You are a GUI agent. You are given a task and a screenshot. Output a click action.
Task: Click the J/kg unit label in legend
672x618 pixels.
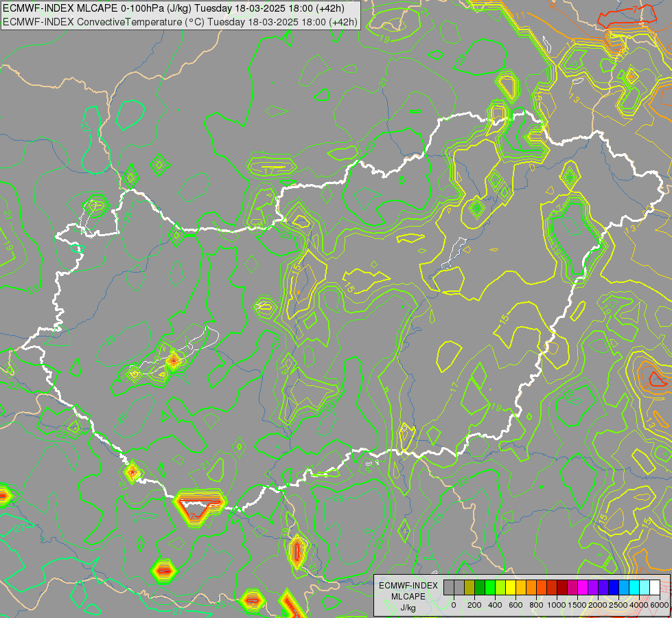(x=408, y=608)
